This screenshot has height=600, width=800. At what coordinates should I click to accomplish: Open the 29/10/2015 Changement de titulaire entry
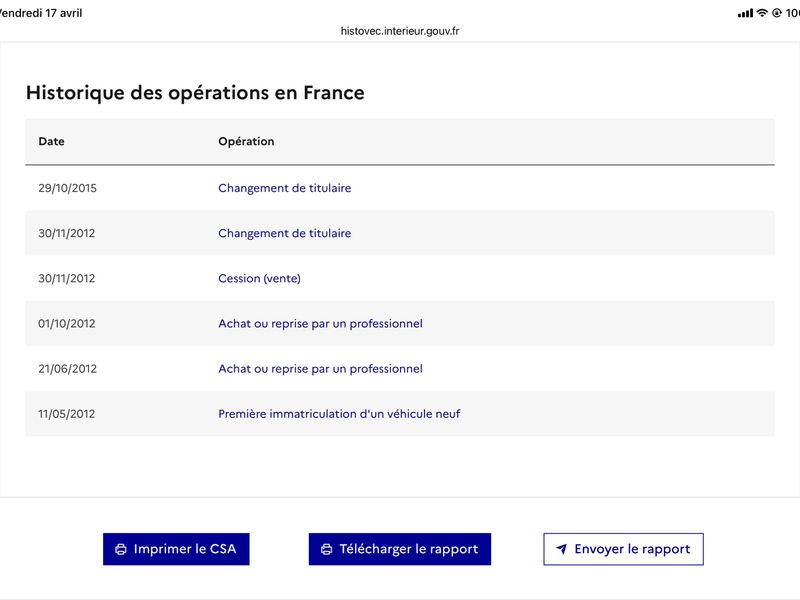[x=285, y=188]
